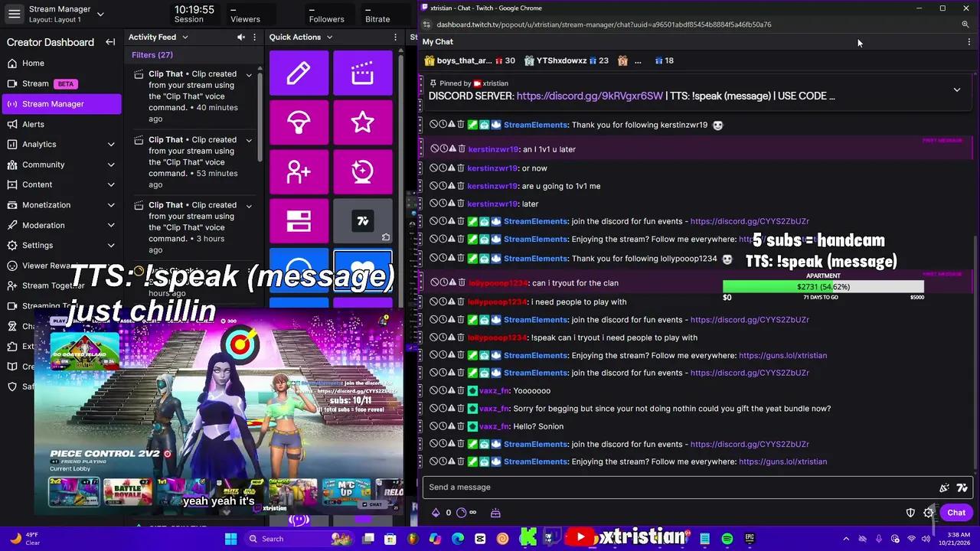The image size is (980, 551).
Task: Collapse the Creator Dashboard sidebar
Action: pos(110,42)
